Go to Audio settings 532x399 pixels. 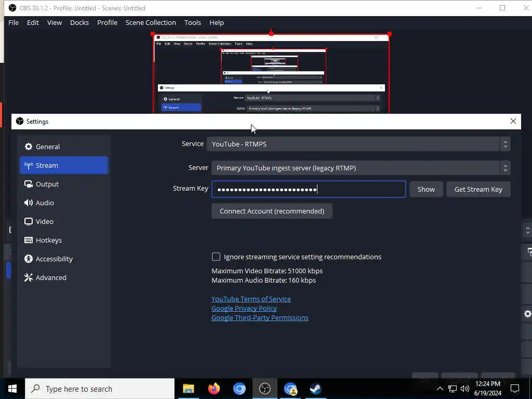point(64,203)
